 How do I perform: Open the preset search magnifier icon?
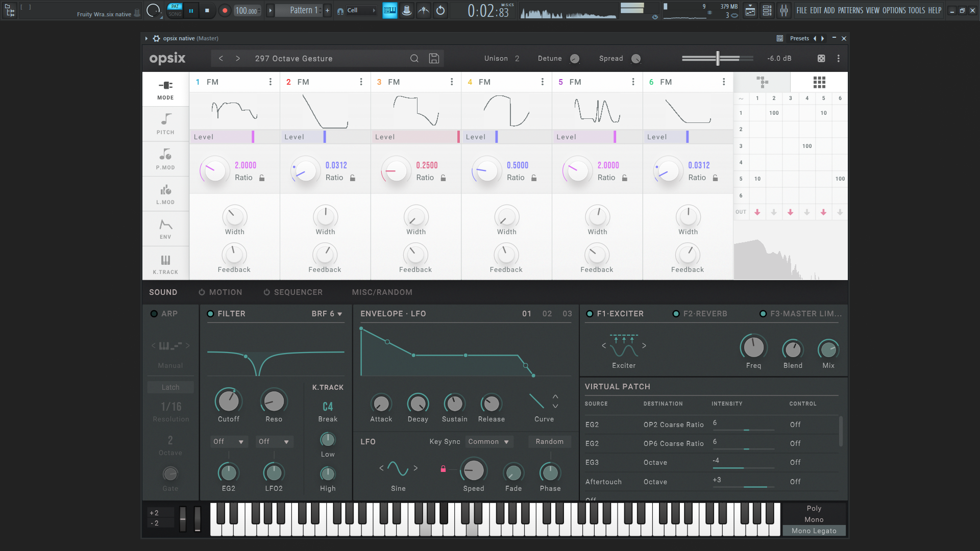414,59
